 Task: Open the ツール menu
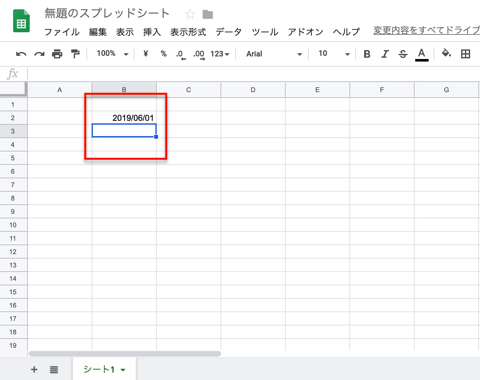(265, 32)
